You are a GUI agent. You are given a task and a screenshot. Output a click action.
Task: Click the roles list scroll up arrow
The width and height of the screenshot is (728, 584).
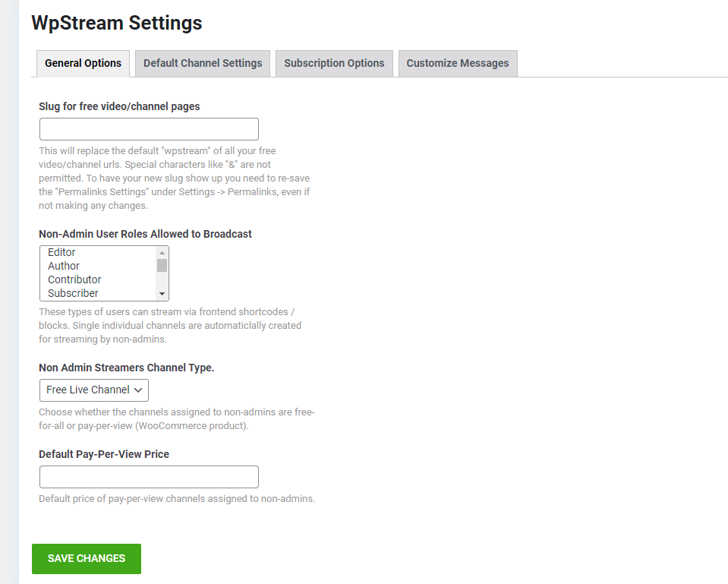(x=162, y=253)
